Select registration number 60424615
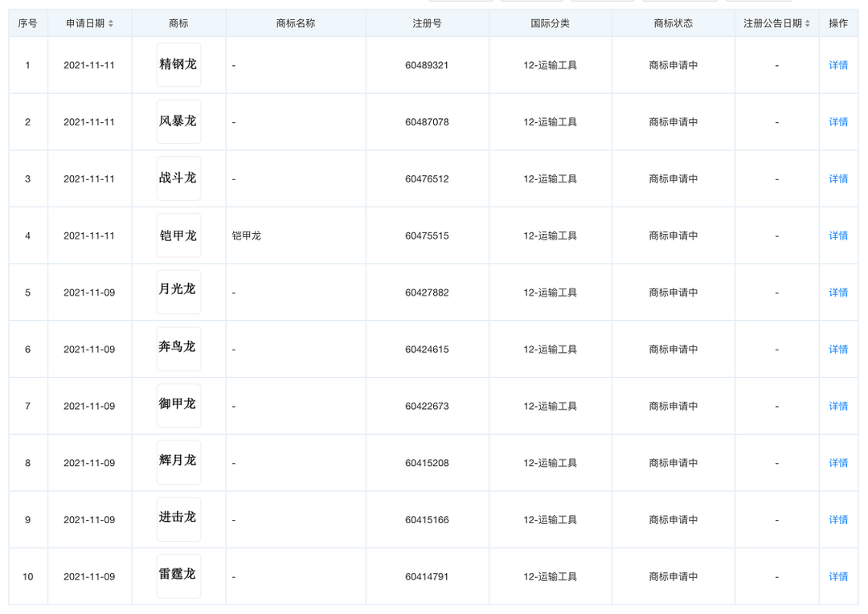 click(x=427, y=350)
